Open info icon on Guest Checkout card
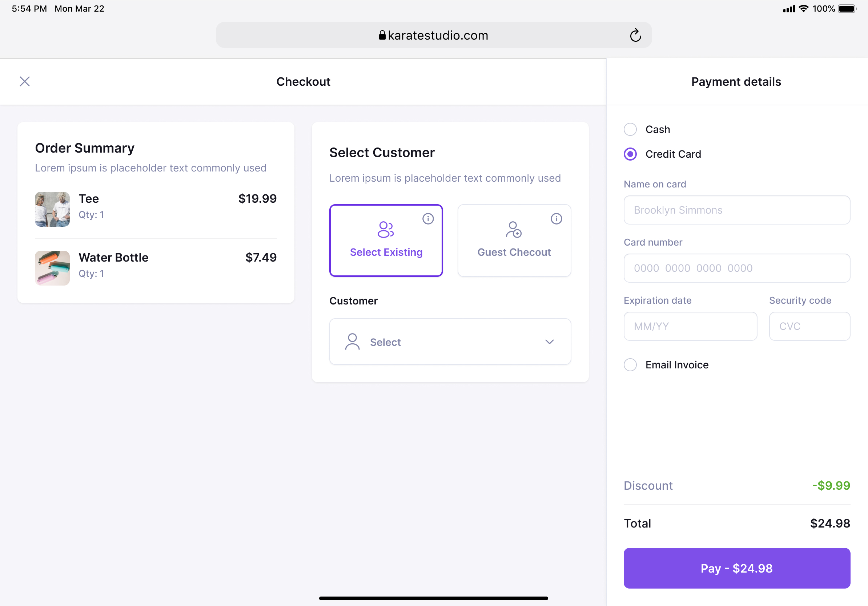Image resolution: width=868 pixels, height=606 pixels. pos(556,218)
